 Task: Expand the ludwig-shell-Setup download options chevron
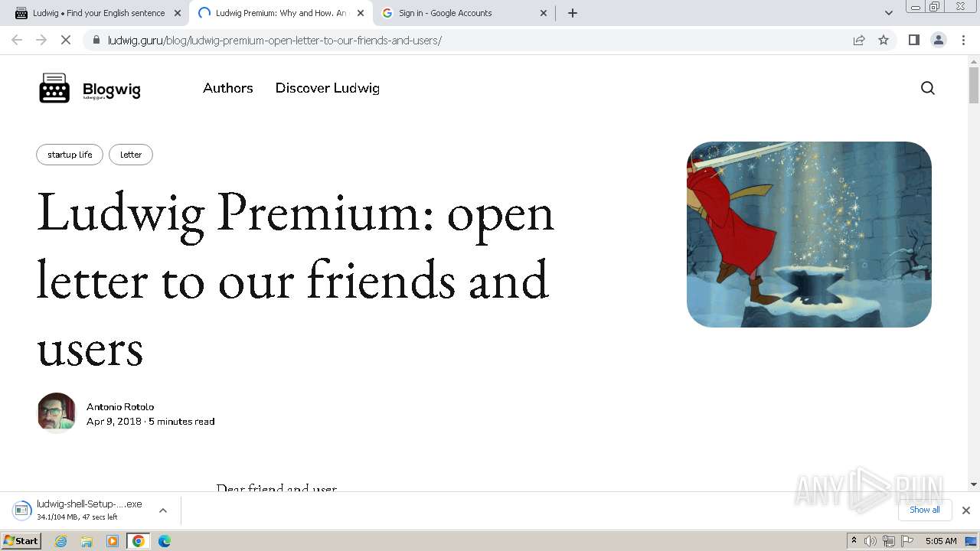pyautogui.click(x=163, y=510)
